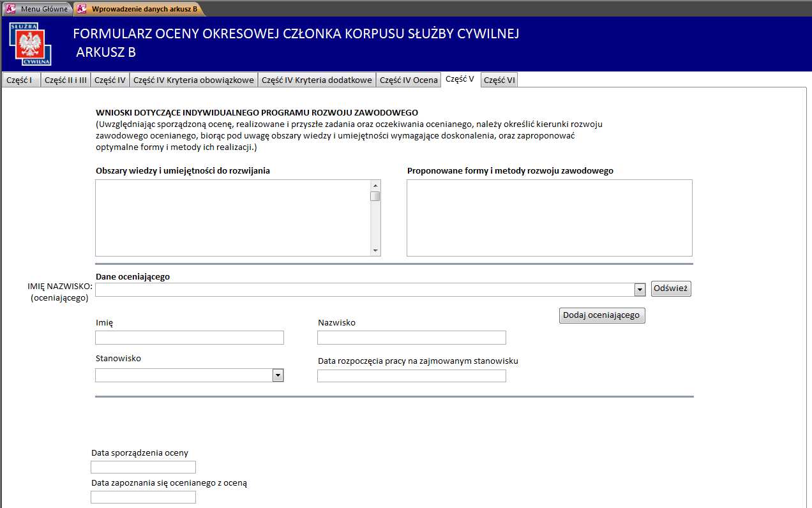Open the Część VI tab

(x=499, y=80)
